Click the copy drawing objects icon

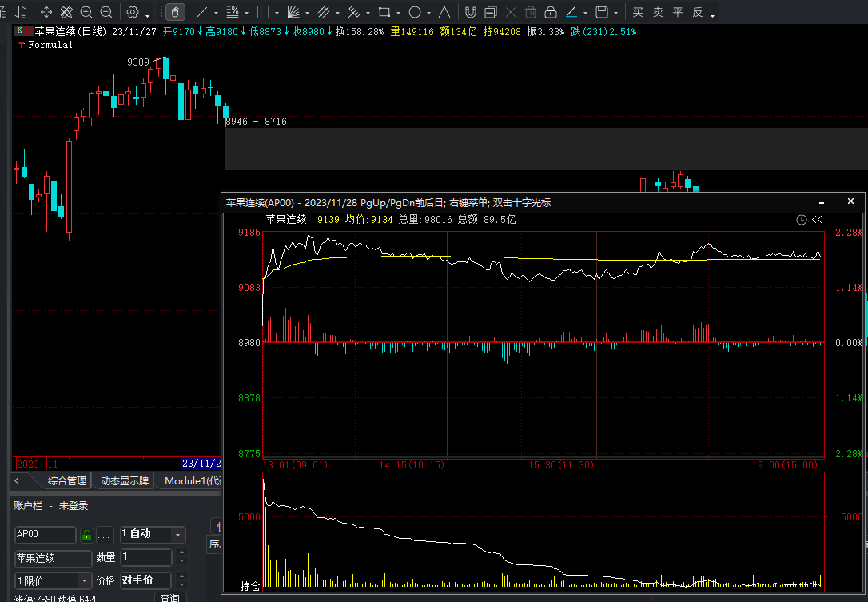(491, 12)
